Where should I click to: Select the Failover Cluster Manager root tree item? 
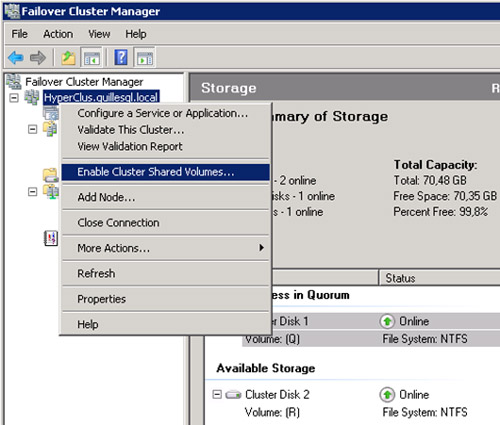point(84,82)
